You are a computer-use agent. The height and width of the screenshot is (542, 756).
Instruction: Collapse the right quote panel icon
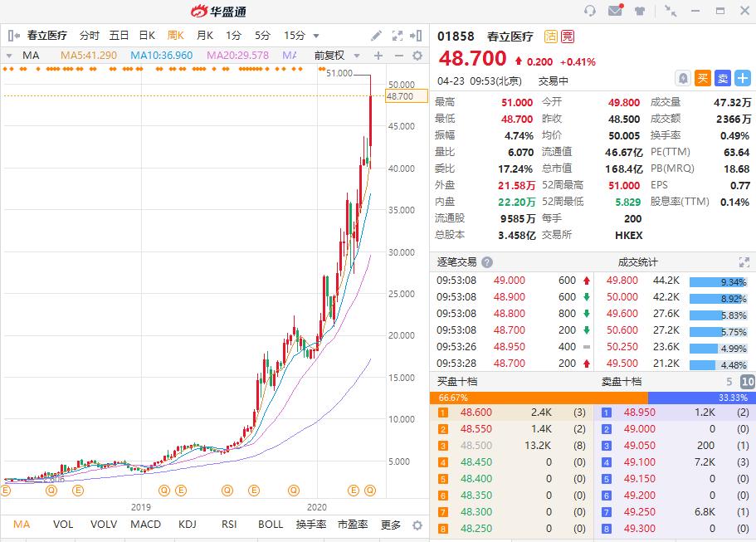click(416, 35)
